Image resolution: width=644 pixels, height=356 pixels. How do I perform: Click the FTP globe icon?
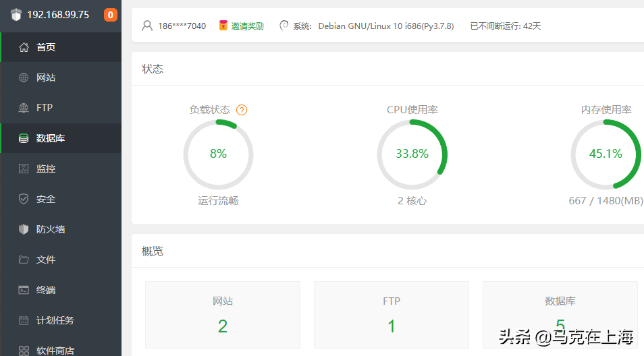[24, 108]
